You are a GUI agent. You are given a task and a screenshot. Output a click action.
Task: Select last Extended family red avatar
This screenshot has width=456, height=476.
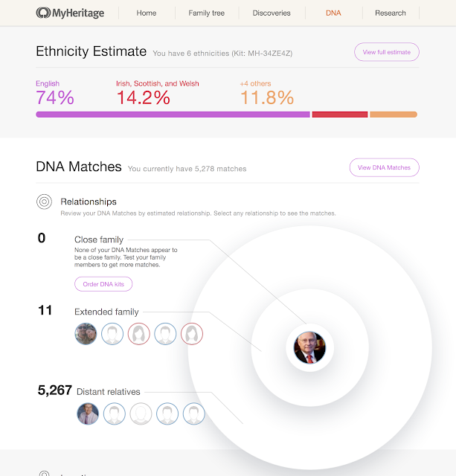tap(192, 334)
